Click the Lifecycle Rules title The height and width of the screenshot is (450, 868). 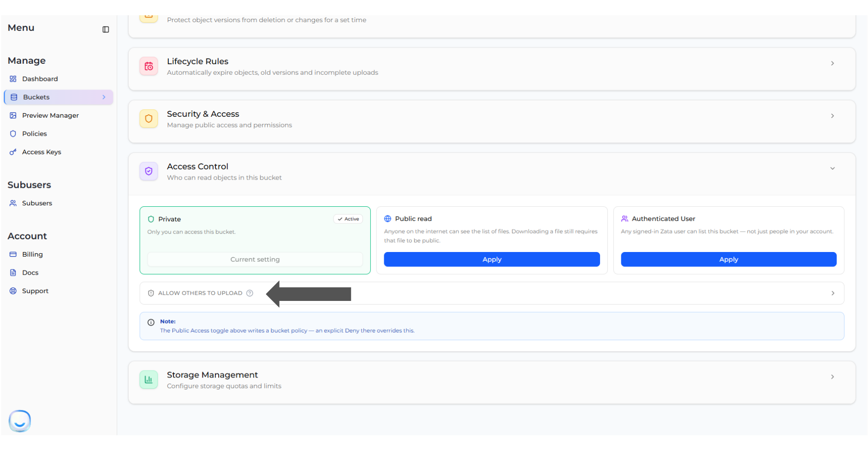pyautogui.click(x=197, y=61)
